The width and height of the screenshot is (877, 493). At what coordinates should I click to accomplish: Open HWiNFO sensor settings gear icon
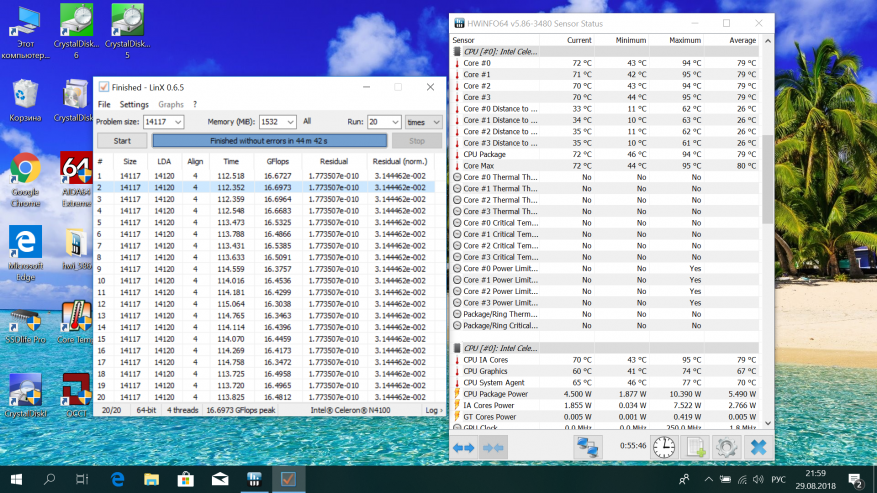(726, 447)
